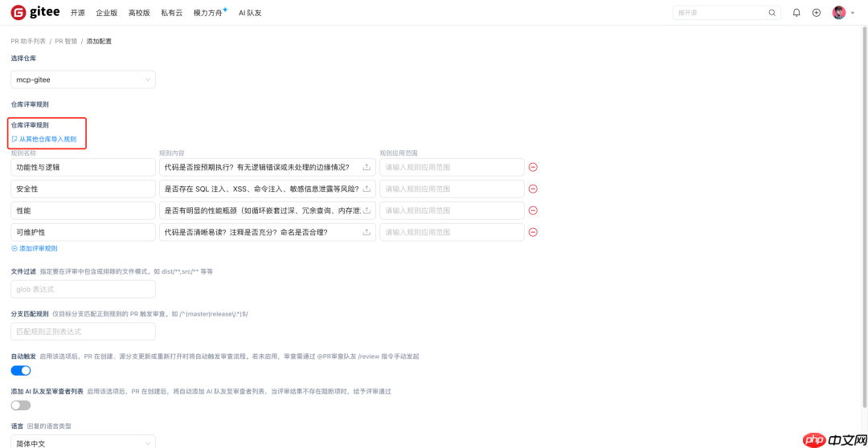The image size is (868, 448).
Task: Edit the 性能 rule name field
Action: [83, 210]
